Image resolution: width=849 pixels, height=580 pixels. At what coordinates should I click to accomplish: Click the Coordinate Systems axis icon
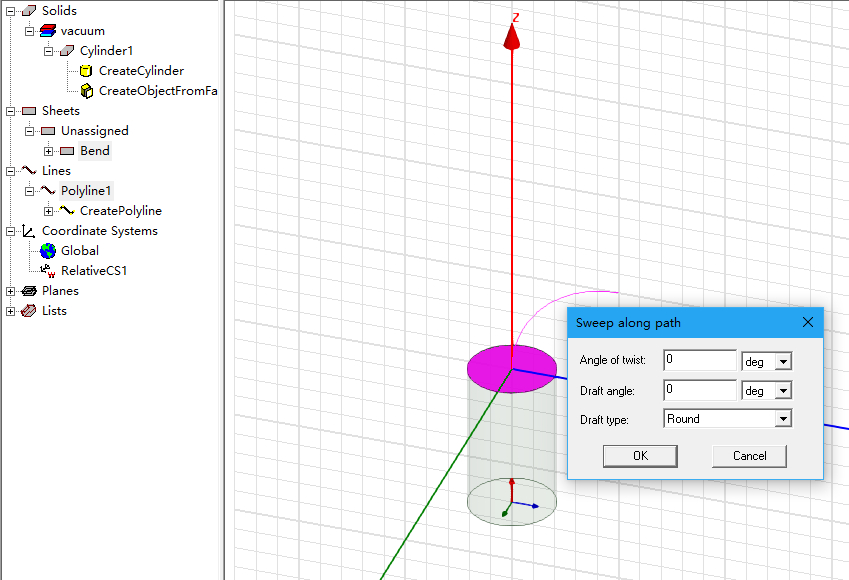point(29,231)
